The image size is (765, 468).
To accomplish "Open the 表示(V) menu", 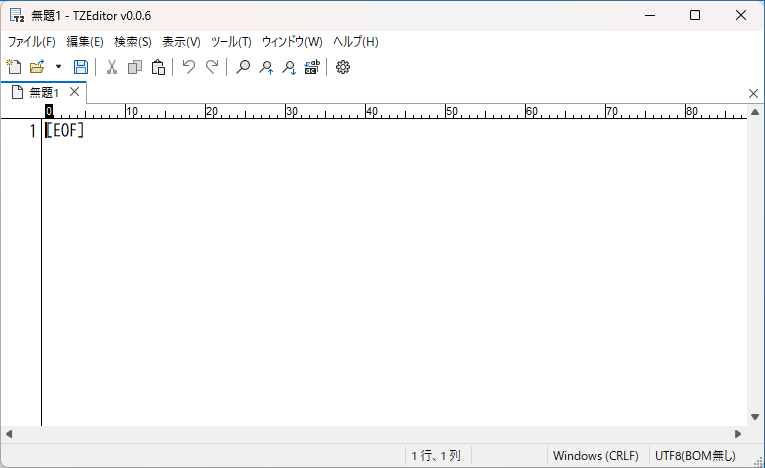I will pyautogui.click(x=181, y=41).
